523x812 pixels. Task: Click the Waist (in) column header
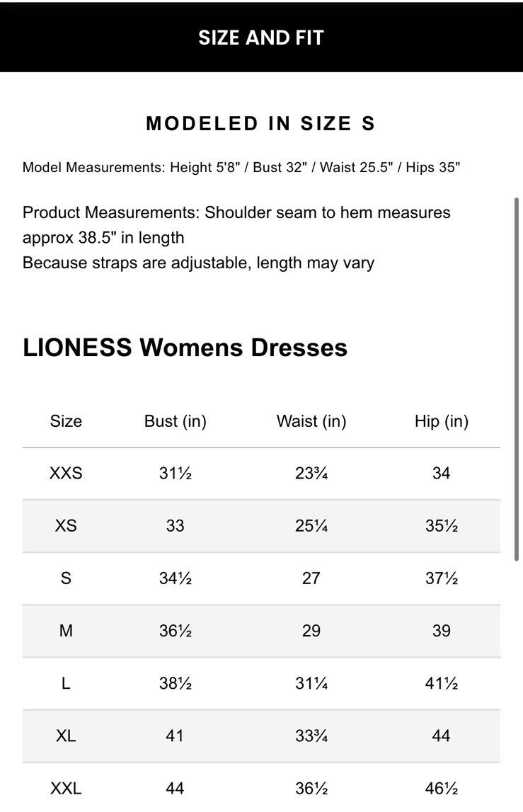pyautogui.click(x=311, y=421)
